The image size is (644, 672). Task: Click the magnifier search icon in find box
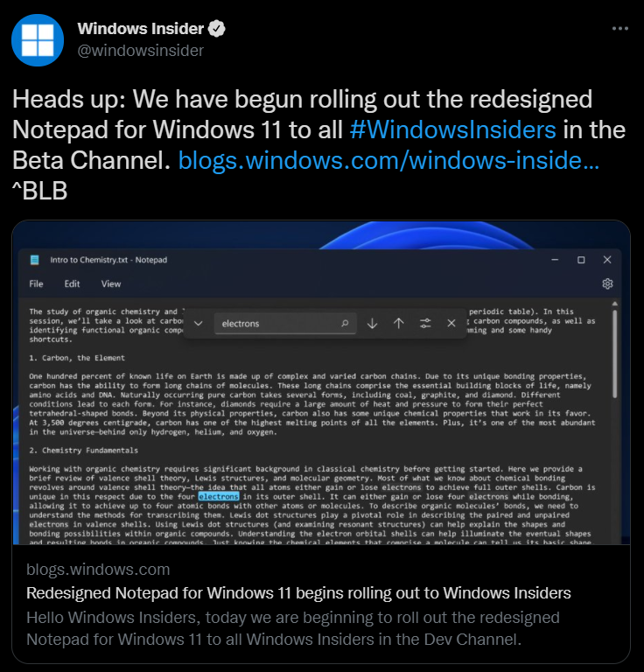click(345, 323)
